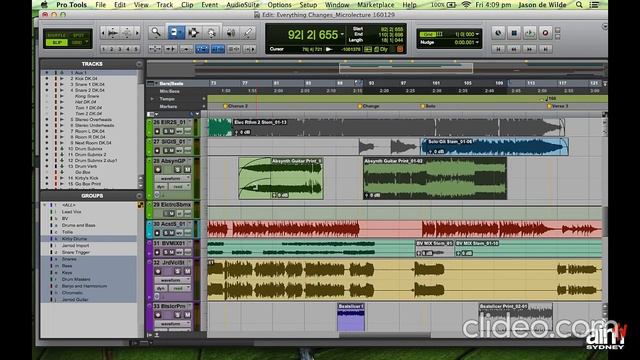Toggle Insertion Follows Playback
This screenshot has height=360, width=640.
(x=249, y=49)
